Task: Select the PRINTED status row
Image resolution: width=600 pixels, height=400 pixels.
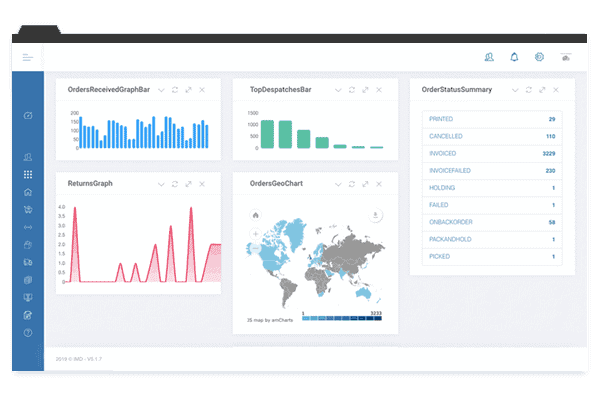Action: pos(492,119)
